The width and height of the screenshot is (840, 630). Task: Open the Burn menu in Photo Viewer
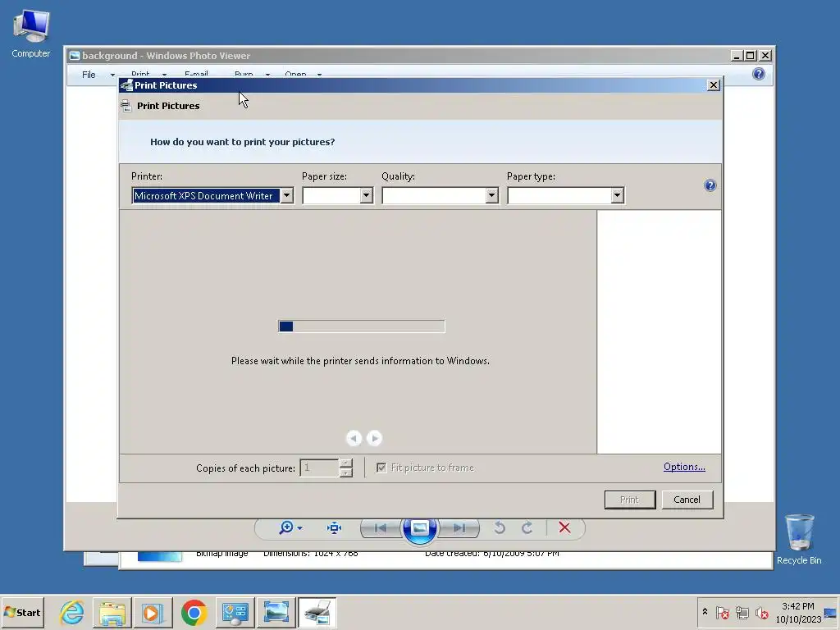click(244, 74)
